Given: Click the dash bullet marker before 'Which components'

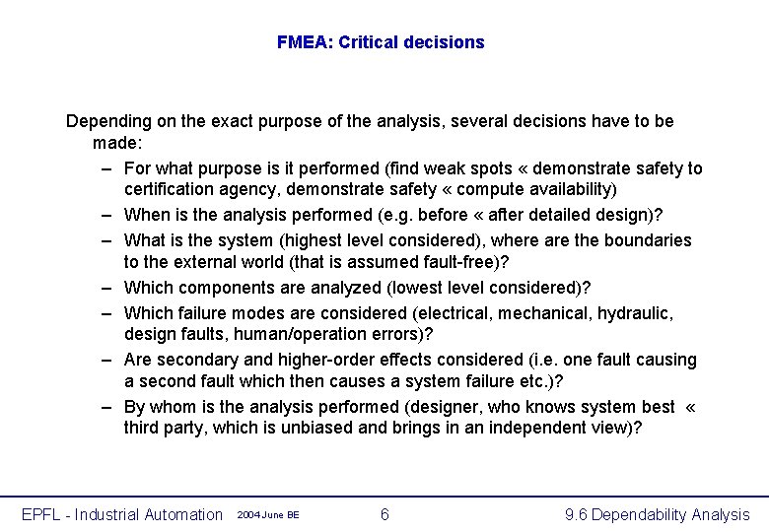Looking at the screenshot, I should 106,288.
